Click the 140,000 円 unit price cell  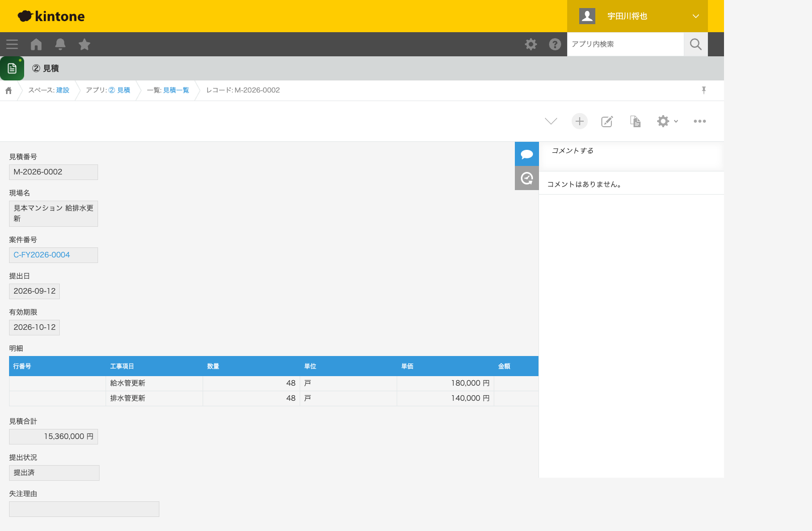point(445,398)
